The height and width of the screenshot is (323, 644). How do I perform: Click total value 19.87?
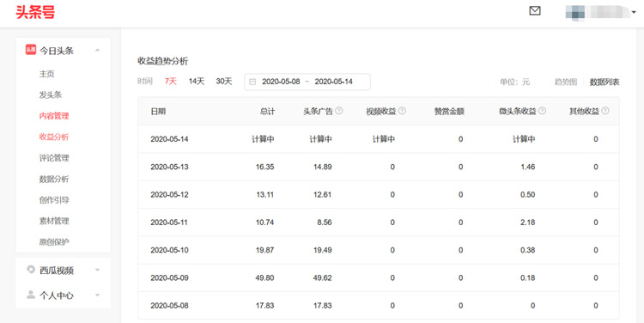265,250
